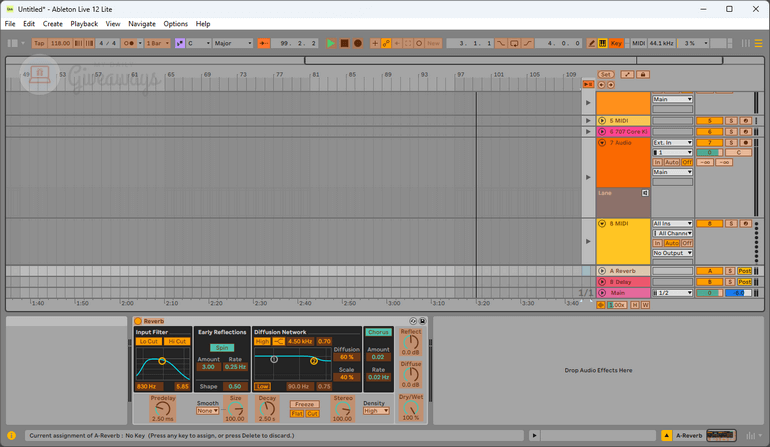Toggle scale mode icon next to key selector
The height and width of the screenshot is (447, 770).
tap(180, 43)
